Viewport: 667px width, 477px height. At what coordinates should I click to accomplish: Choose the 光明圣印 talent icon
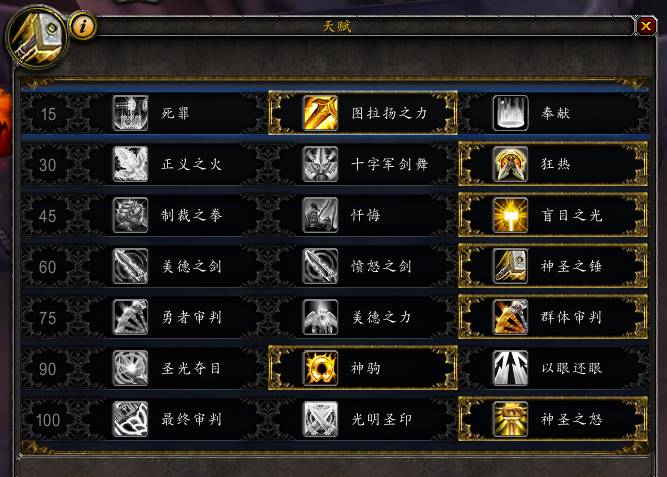pyautogui.click(x=320, y=420)
